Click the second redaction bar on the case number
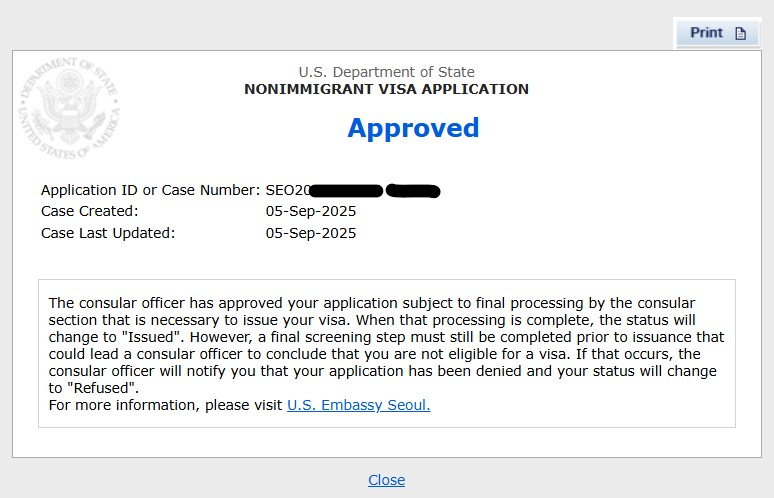This screenshot has height=498, width=774. (x=413, y=190)
